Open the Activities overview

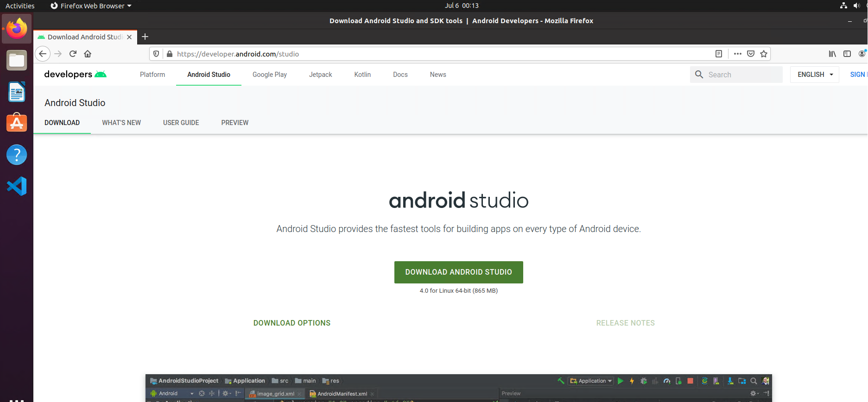20,6
